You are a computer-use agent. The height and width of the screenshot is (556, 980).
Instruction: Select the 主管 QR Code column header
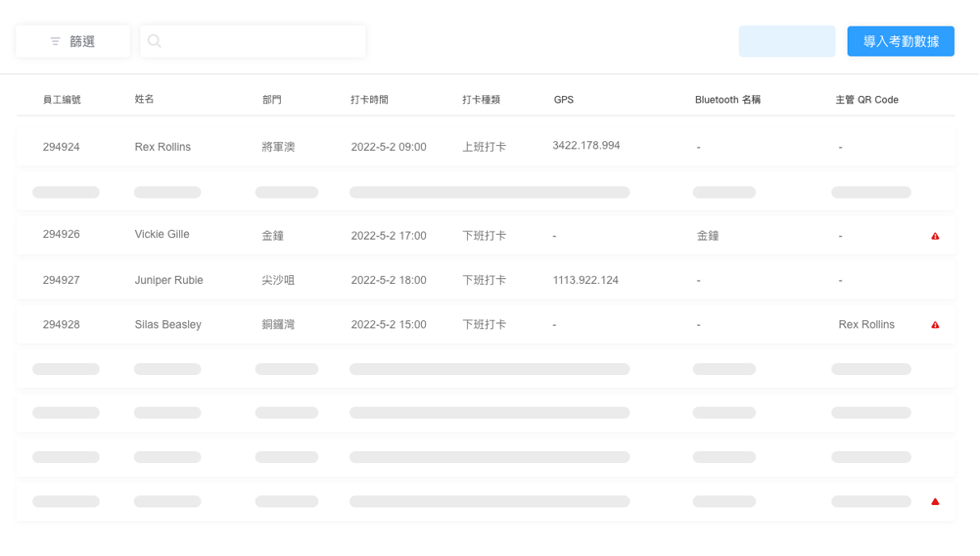pos(866,99)
